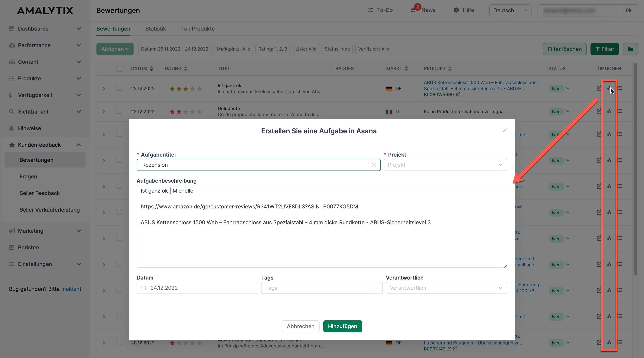The image size is (644, 358).
Task: Open the Deutsch language dropdown
Action: pyautogui.click(x=510, y=10)
